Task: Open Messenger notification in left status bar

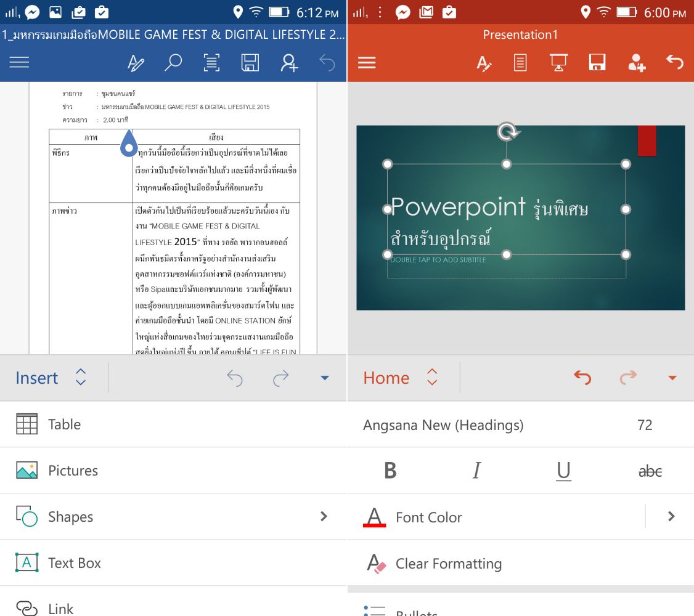Action: click(x=32, y=12)
